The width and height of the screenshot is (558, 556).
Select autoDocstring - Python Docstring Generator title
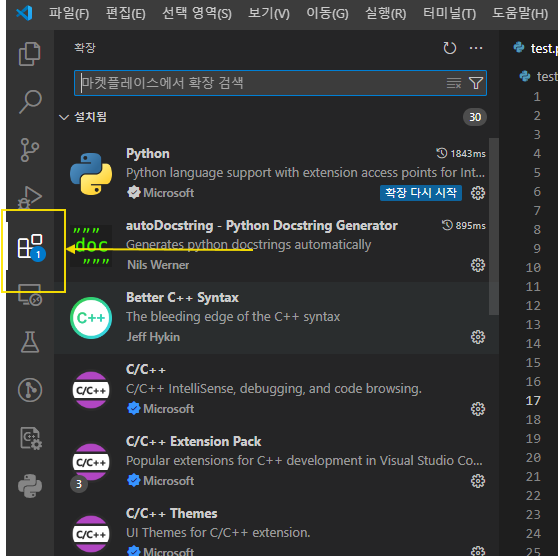262,225
